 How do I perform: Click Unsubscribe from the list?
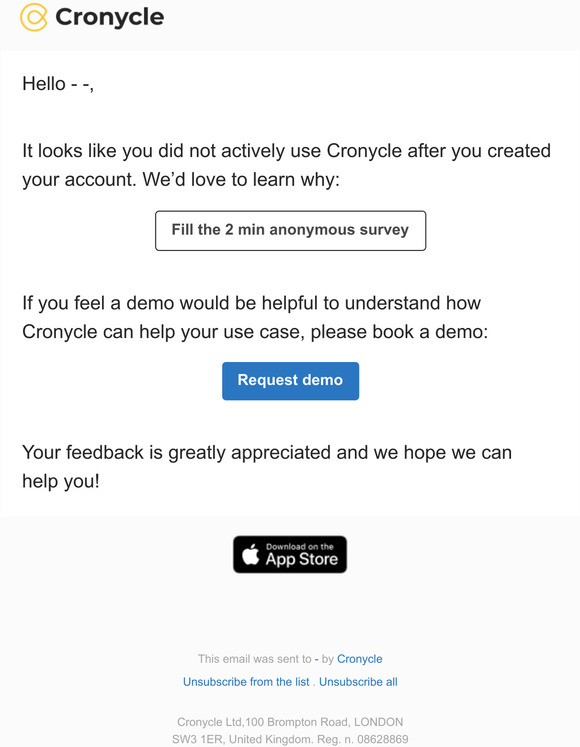[x=246, y=682]
